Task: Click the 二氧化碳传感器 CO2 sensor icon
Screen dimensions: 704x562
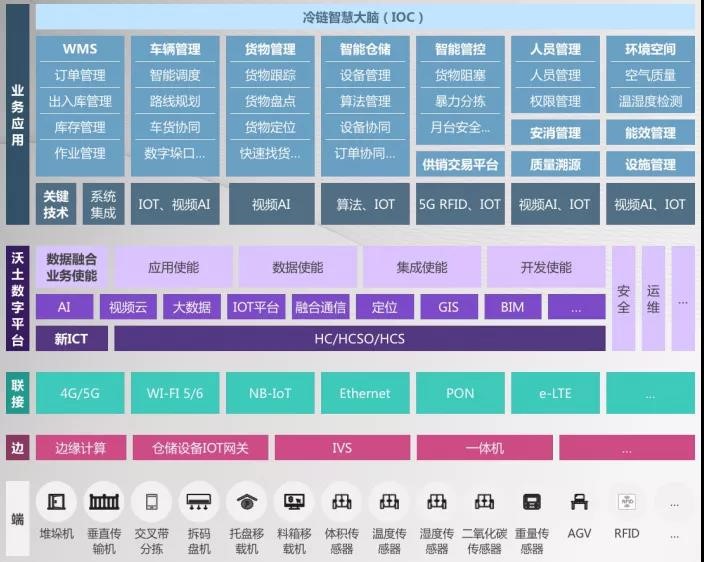Action: coord(484,502)
